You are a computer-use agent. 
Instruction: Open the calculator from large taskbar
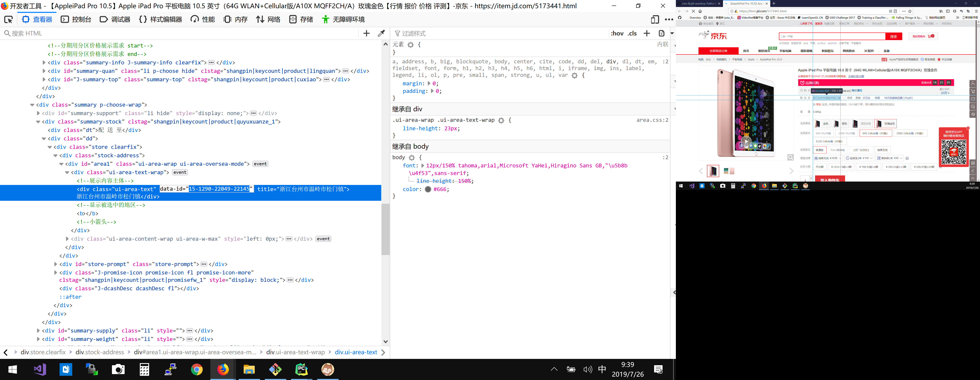point(144,369)
